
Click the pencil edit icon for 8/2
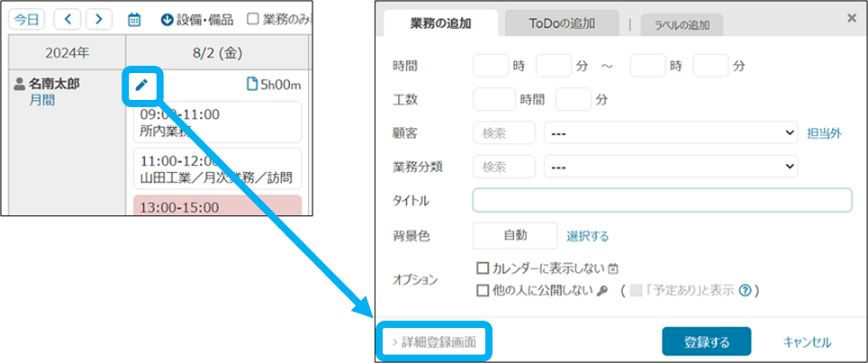[x=142, y=86]
